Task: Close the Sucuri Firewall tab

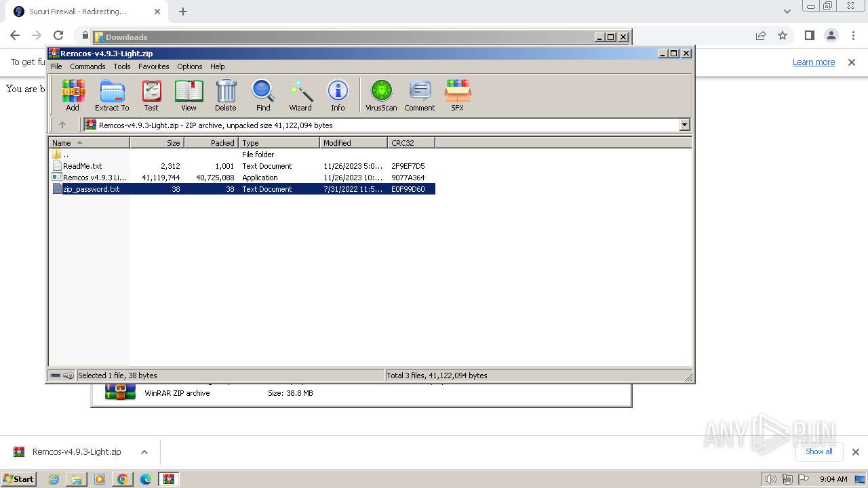Action: point(157,12)
